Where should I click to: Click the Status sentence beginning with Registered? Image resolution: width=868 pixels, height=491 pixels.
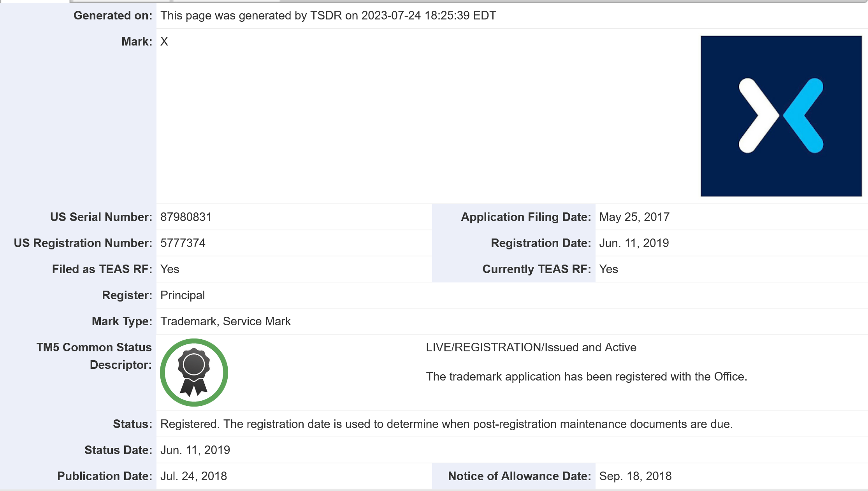coord(446,424)
